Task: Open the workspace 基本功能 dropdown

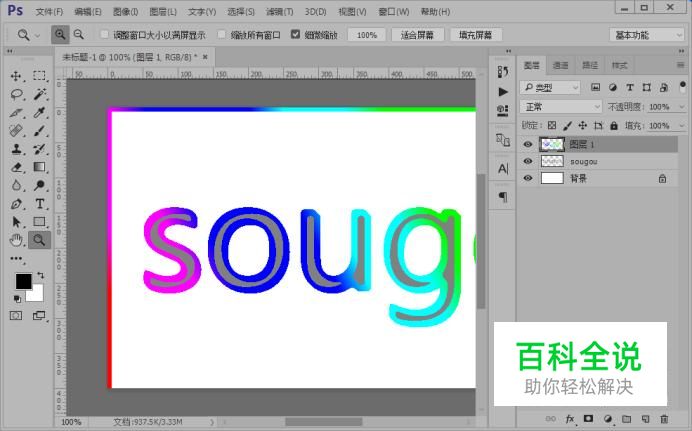Action: pyautogui.click(x=647, y=35)
